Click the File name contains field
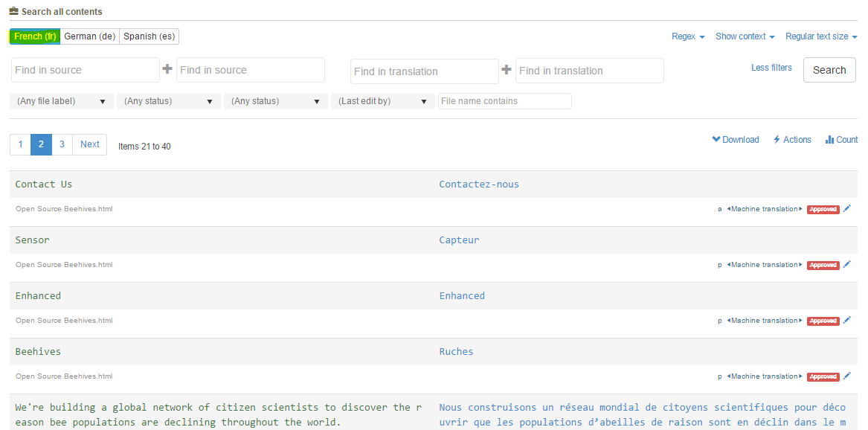The width and height of the screenshot is (868, 430). click(504, 101)
